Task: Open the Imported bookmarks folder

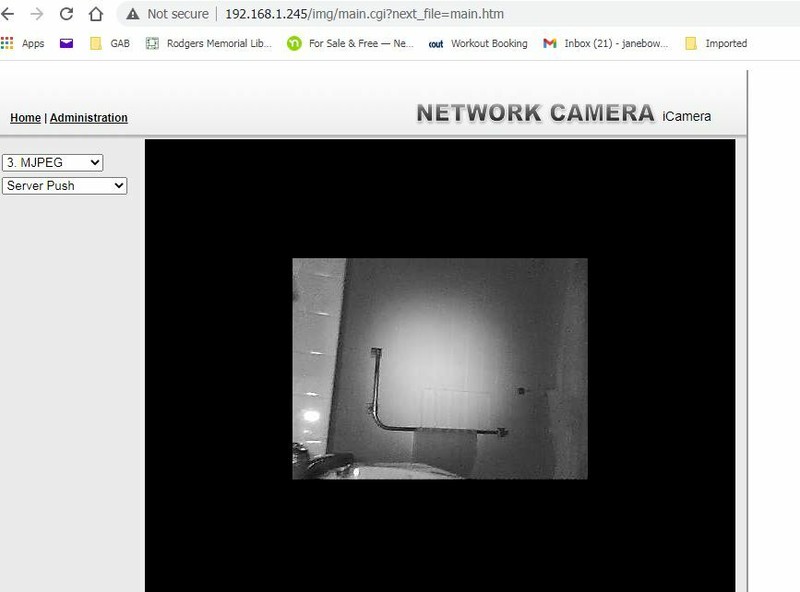Action: coord(716,43)
